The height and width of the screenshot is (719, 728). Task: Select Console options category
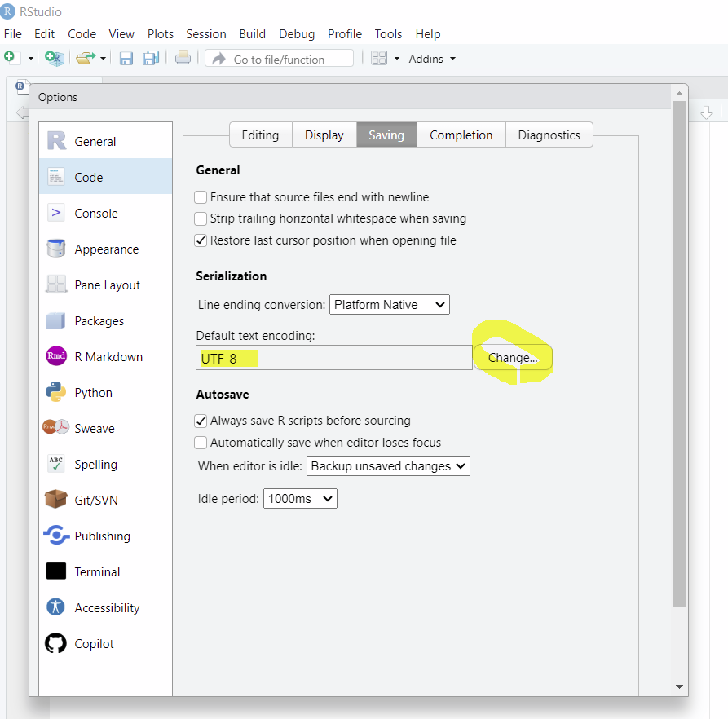[x=106, y=213]
